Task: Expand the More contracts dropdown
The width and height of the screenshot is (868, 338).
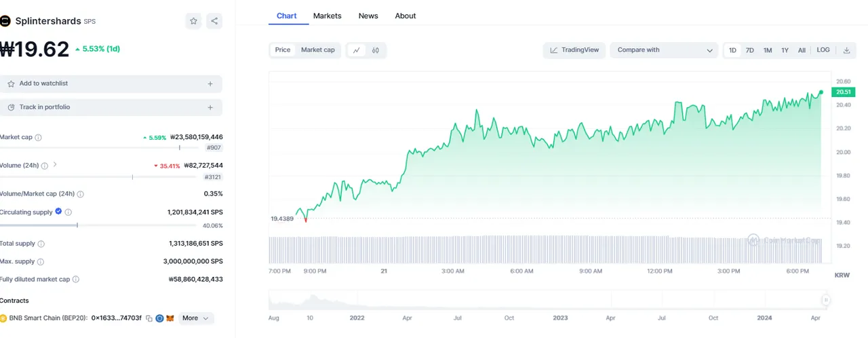Action: tap(196, 318)
